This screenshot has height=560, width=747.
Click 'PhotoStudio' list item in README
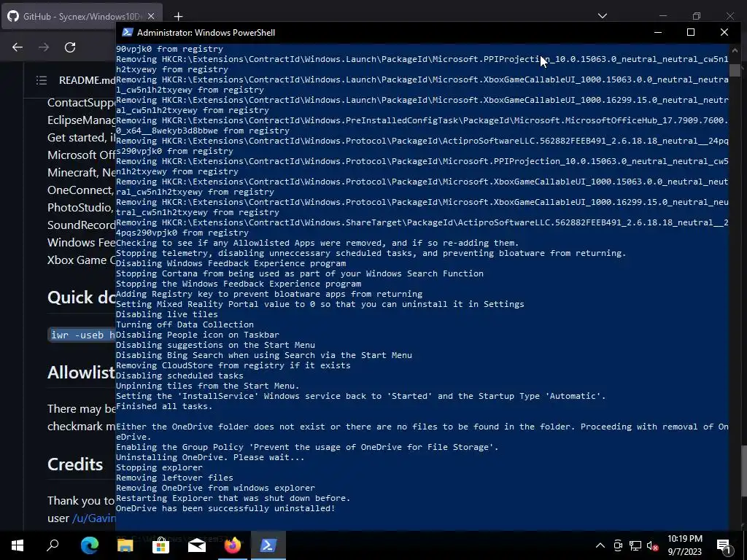click(82, 208)
